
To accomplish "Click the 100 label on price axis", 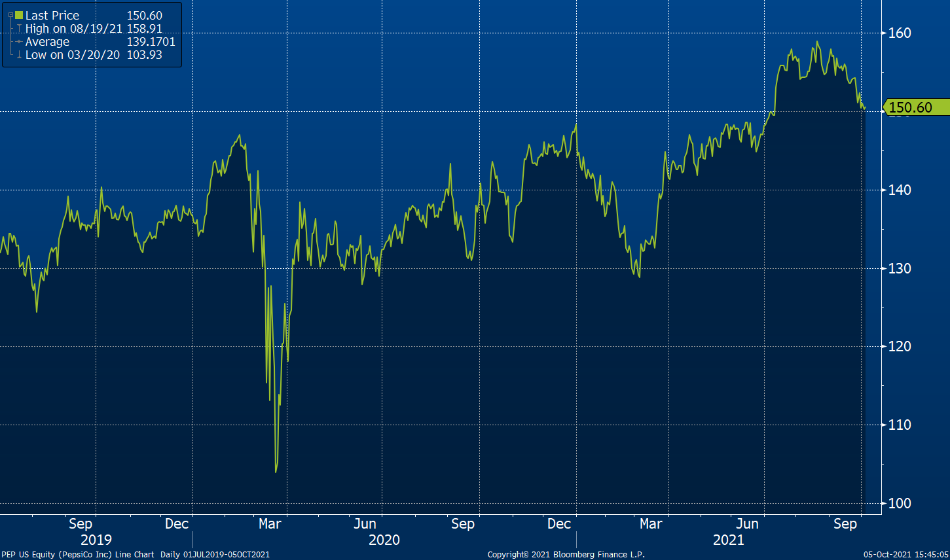I will (900, 503).
